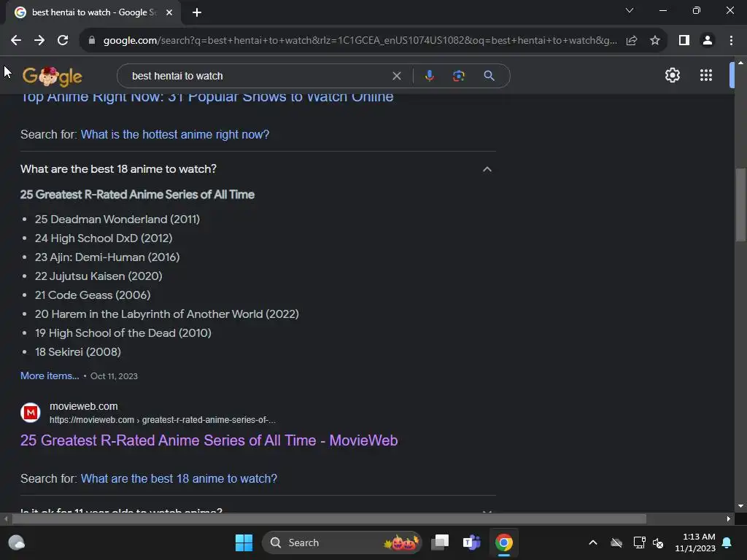The width and height of the screenshot is (747, 560).
Task: Open Windows Start menu
Action: click(244, 542)
